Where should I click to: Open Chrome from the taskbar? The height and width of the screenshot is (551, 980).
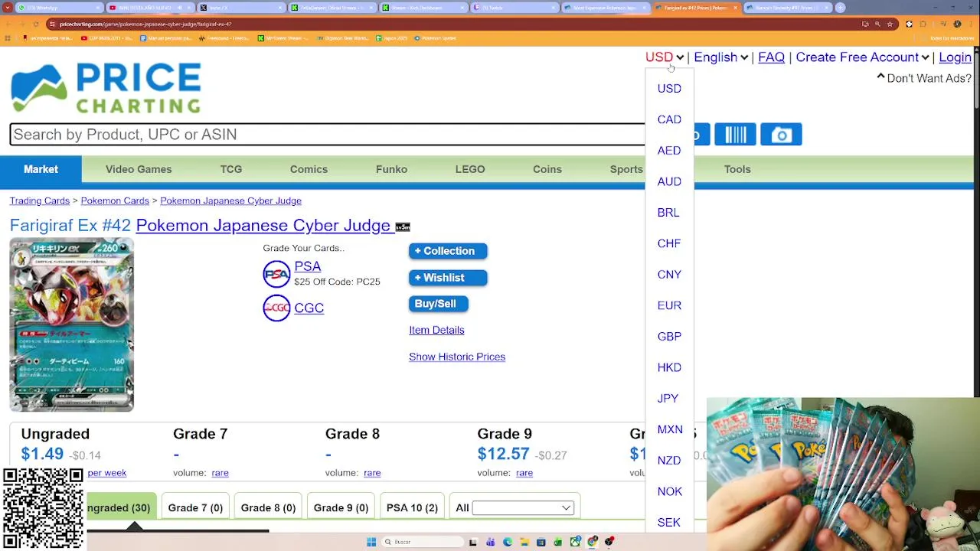[x=593, y=542]
